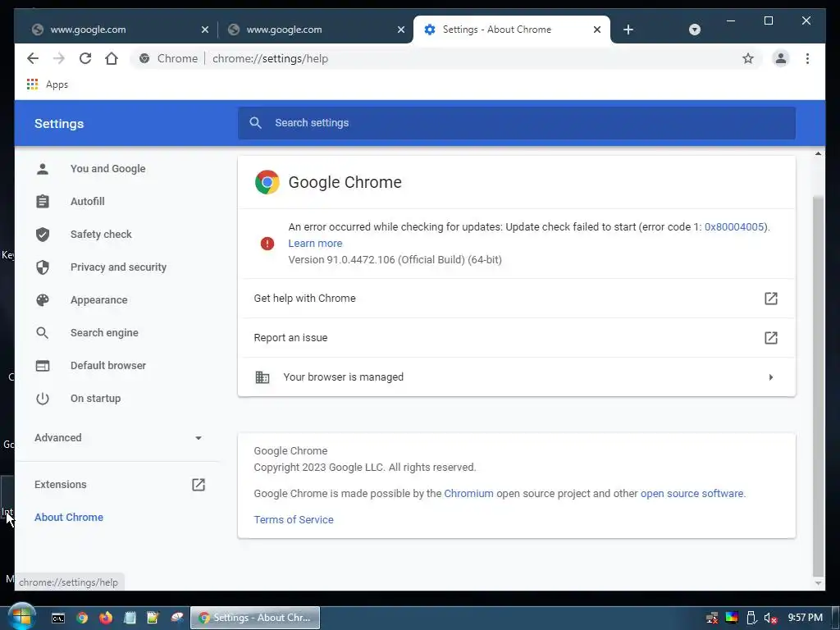The image size is (840, 630).
Task: Click the Extensions external-link icon
Action: tap(199, 484)
